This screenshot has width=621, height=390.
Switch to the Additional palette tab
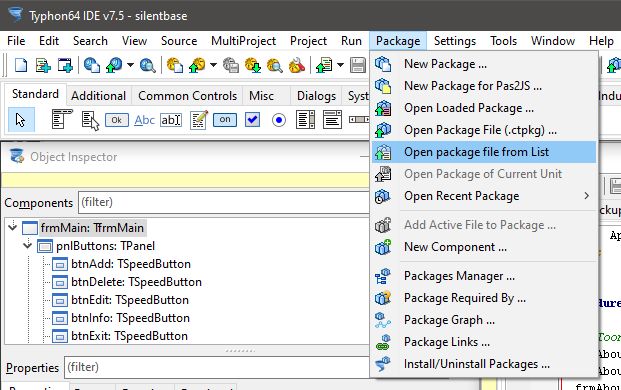point(98,96)
